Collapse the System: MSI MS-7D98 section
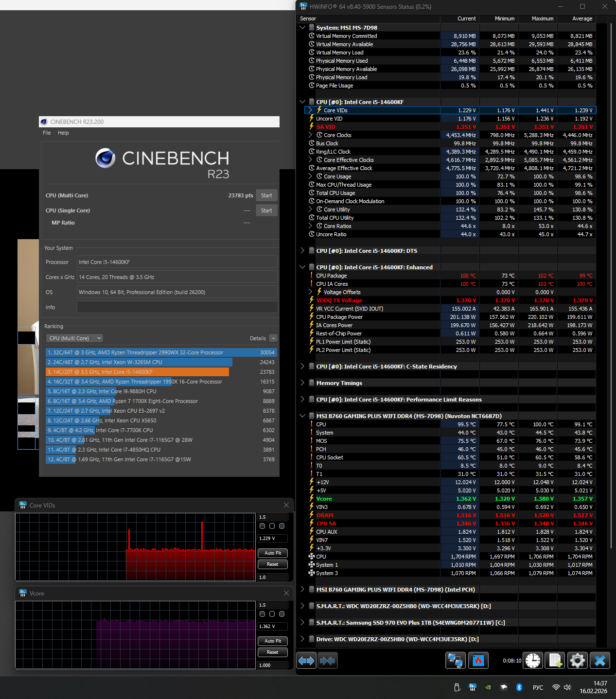The width and height of the screenshot is (616, 699). (302, 28)
